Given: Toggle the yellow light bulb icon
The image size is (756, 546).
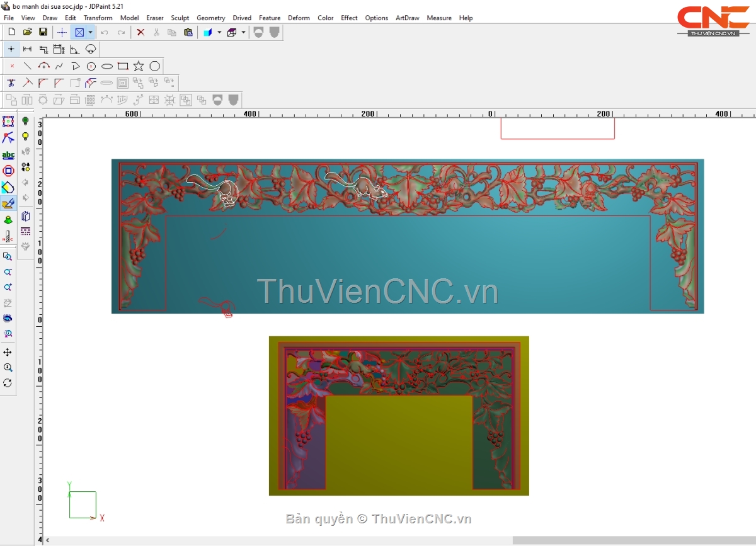Looking at the screenshot, I should click(x=25, y=136).
